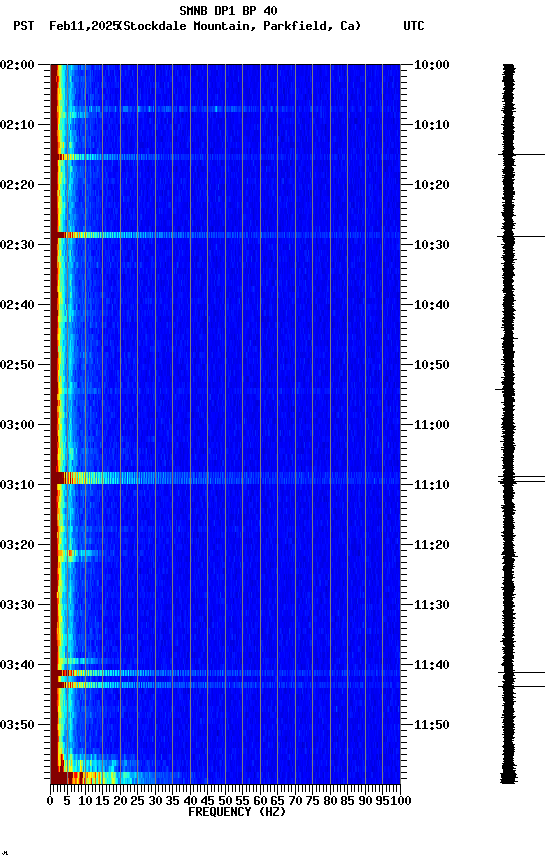Click the "03:20" PST time label
Viewport: 552px width, 864px height.
[x=17, y=545]
